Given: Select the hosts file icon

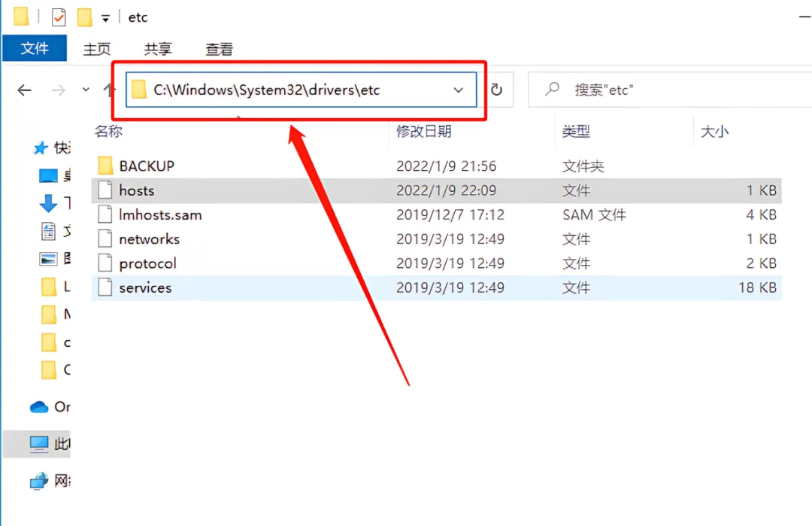Looking at the screenshot, I should (105, 190).
